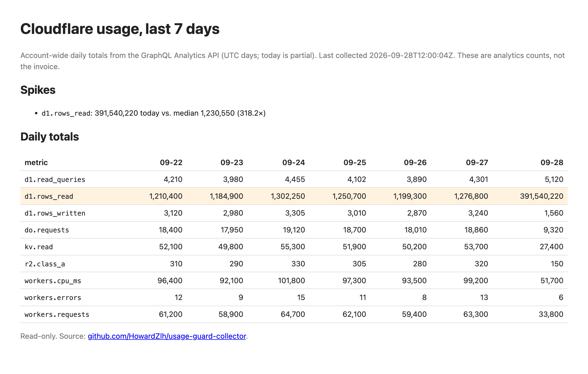Select the kv.read row label
588x374 pixels.
(39, 247)
